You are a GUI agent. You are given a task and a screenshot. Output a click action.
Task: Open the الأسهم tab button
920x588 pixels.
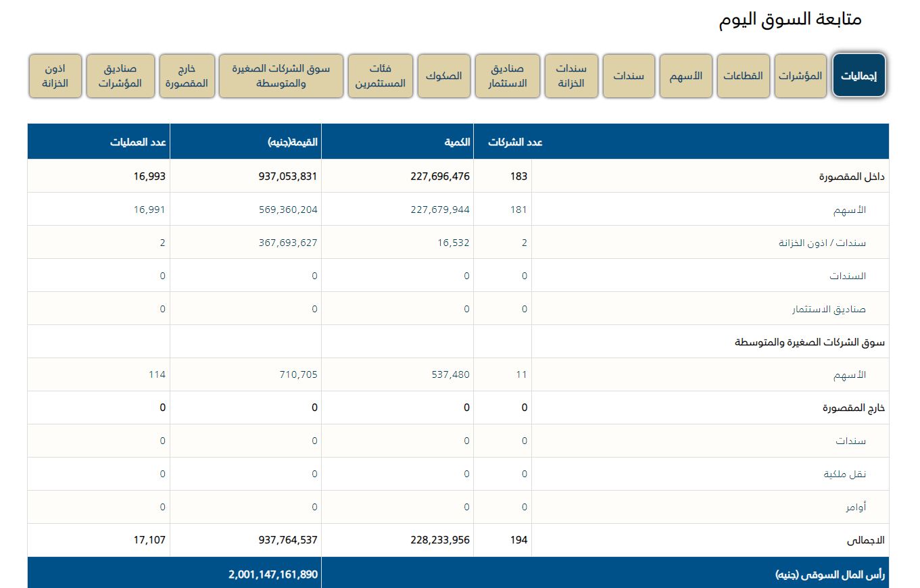tap(685, 76)
